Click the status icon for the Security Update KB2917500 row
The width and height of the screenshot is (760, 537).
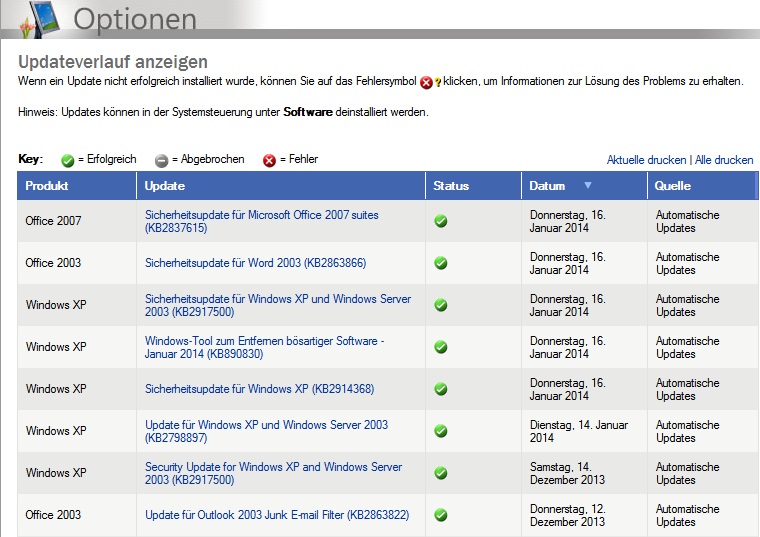[x=441, y=473]
